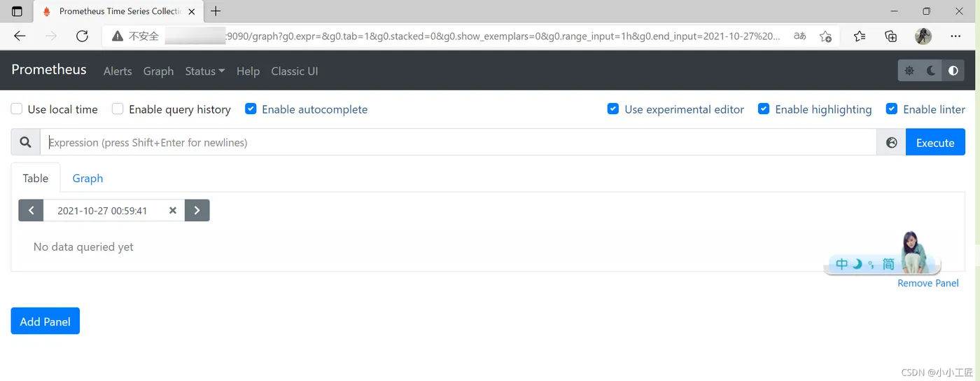Open the metrics explorer globe icon
Screen dimensions: 980x381
tap(891, 142)
